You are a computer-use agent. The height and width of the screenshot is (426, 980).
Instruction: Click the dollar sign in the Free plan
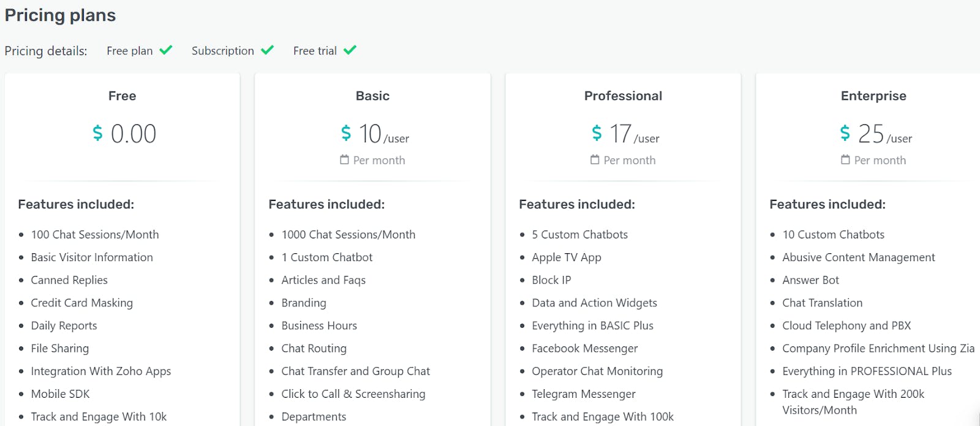point(97,133)
